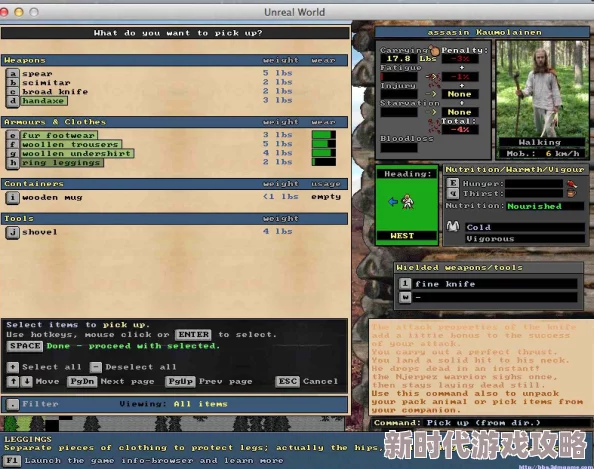Click the w key for empty wield slot
The height and width of the screenshot is (469, 594).
tap(405, 297)
